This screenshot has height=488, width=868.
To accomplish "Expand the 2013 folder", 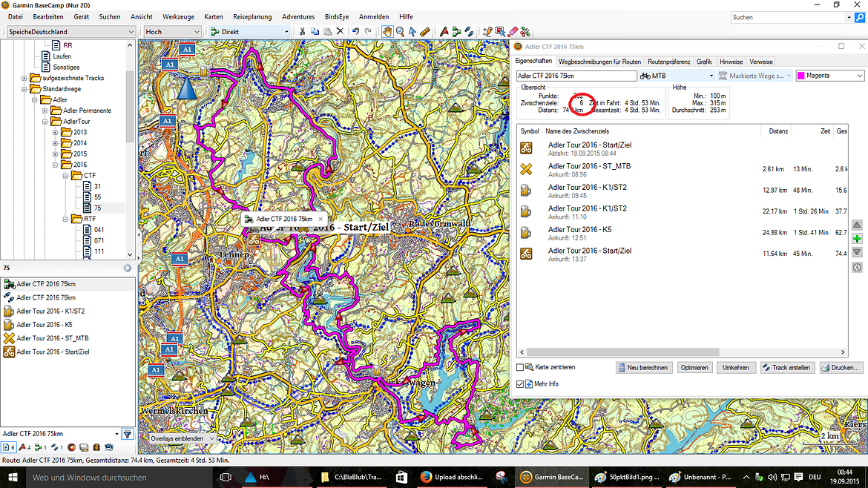I will click(55, 132).
